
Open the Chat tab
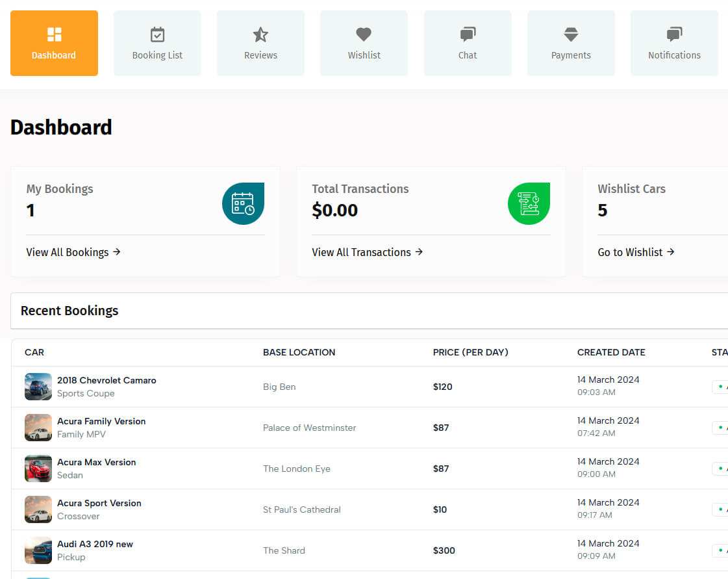(x=468, y=44)
